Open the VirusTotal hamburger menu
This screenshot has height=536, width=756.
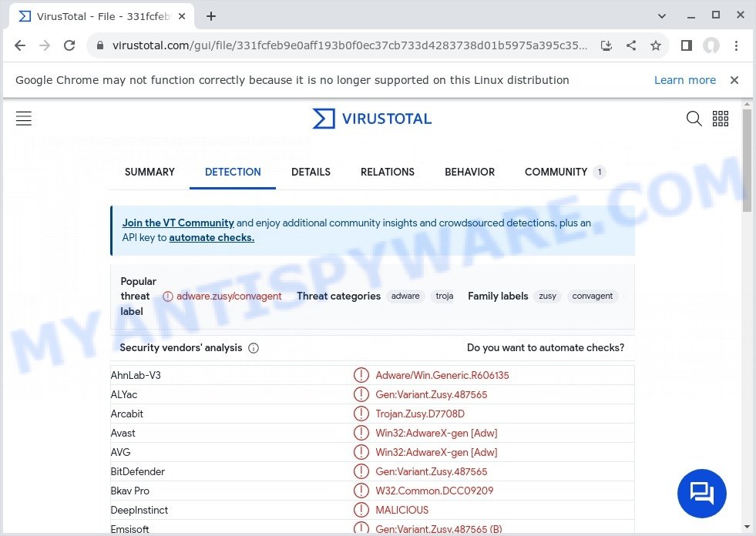pyautogui.click(x=24, y=119)
